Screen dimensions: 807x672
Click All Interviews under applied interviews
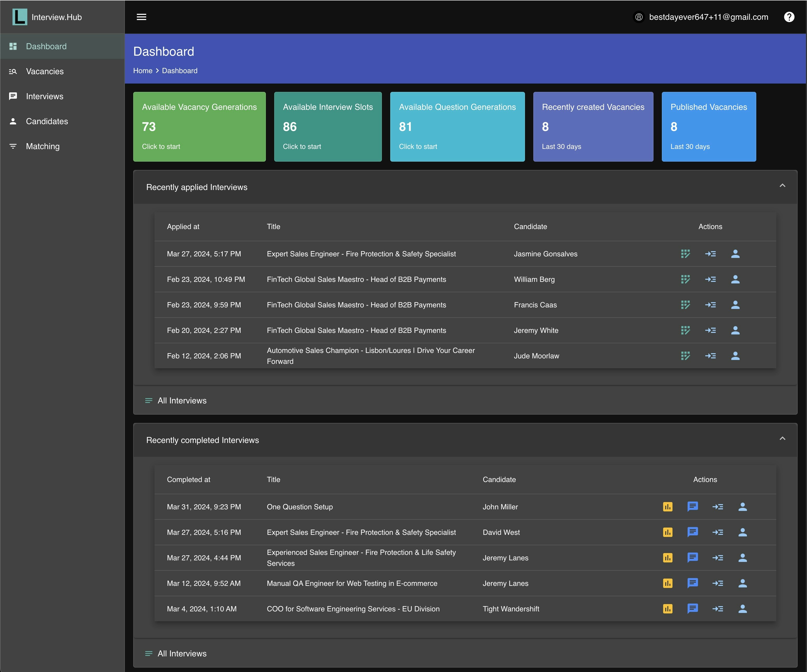(182, 401)
